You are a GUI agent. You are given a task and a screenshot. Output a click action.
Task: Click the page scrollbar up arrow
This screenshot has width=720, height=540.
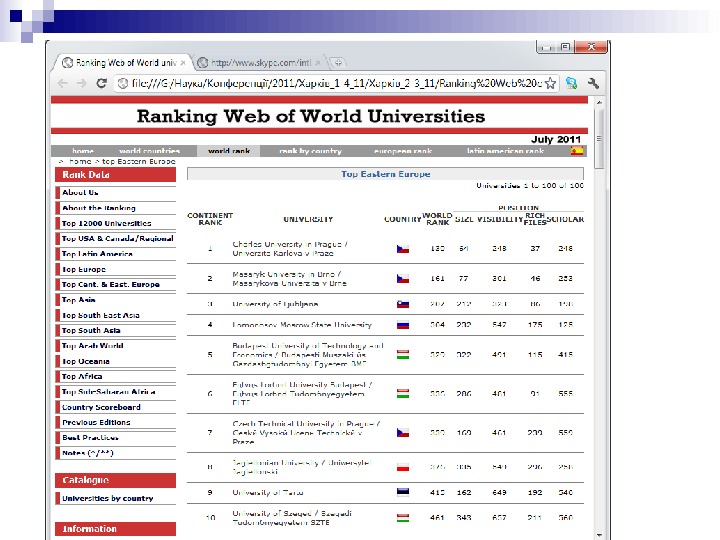click(599, 102)
